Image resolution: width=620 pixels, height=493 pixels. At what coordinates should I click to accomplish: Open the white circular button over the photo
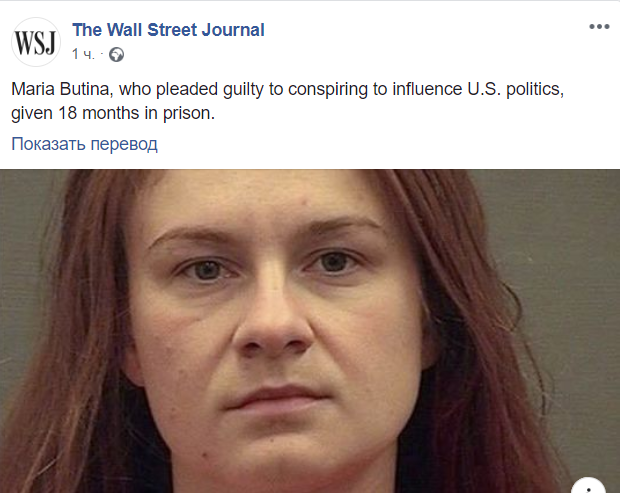pyautogui.click(x=589, y=486)
